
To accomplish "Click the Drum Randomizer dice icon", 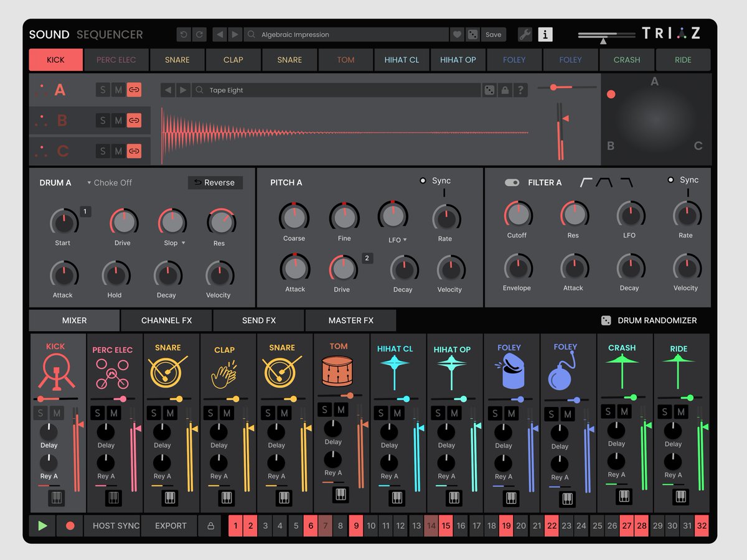I will [606, 320].
